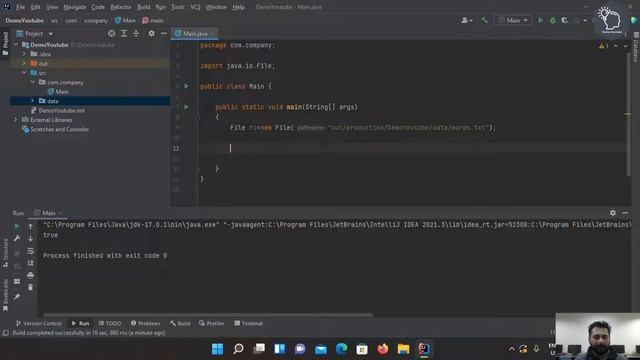Click the print icon in Run console
This screenshot has width=640, height=360.
pos(30,276)
